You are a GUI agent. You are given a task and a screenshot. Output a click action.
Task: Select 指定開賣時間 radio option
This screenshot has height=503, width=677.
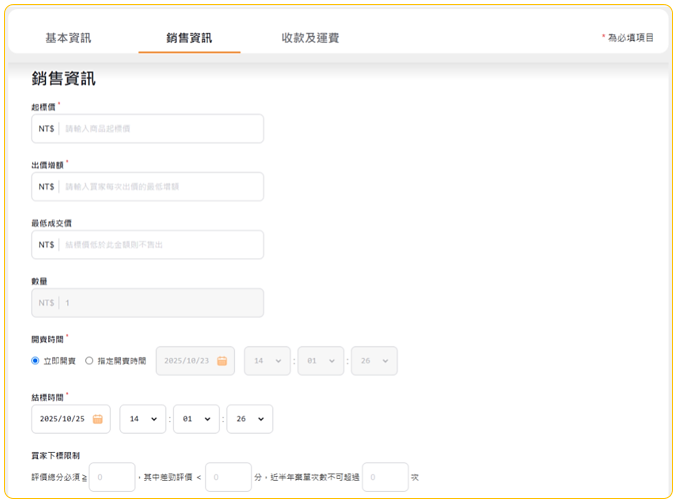click(90, 361)
